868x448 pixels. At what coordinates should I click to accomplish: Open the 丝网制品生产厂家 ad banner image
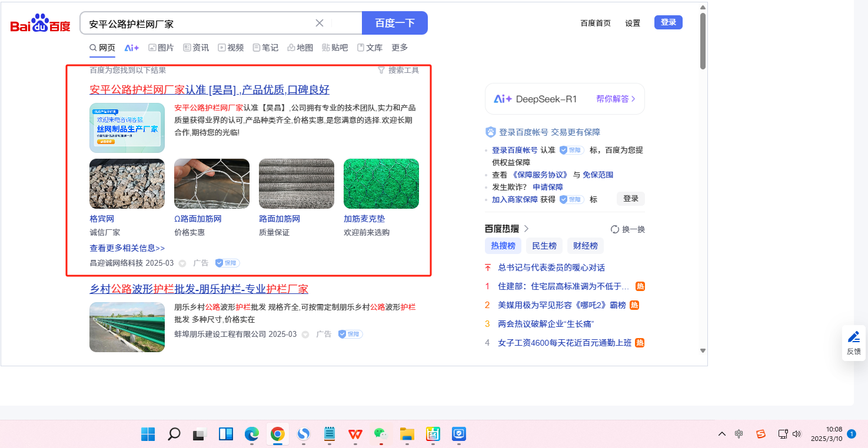coord(127,128)
